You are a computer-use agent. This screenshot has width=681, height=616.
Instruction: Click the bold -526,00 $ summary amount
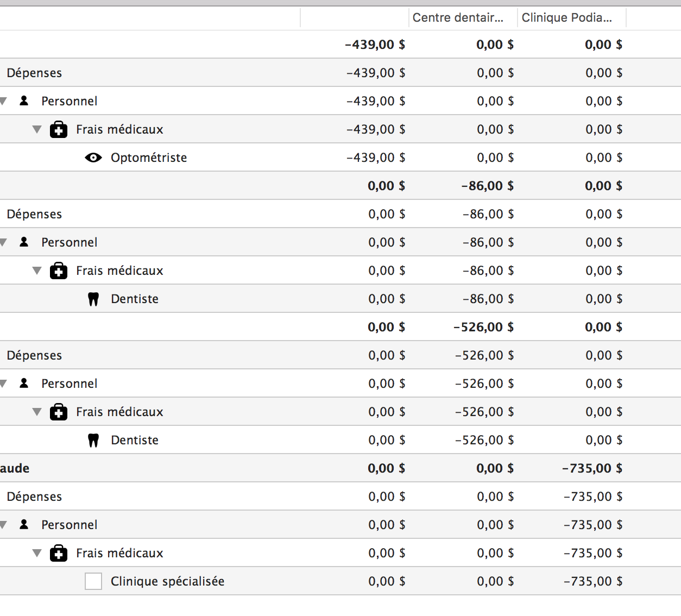[483, 327]
